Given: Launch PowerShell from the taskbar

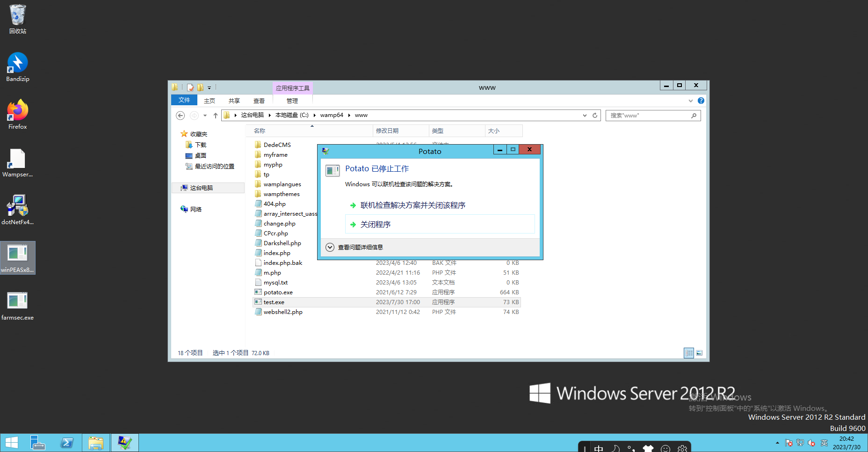Looking at the screenshot, I should [67, 443].
